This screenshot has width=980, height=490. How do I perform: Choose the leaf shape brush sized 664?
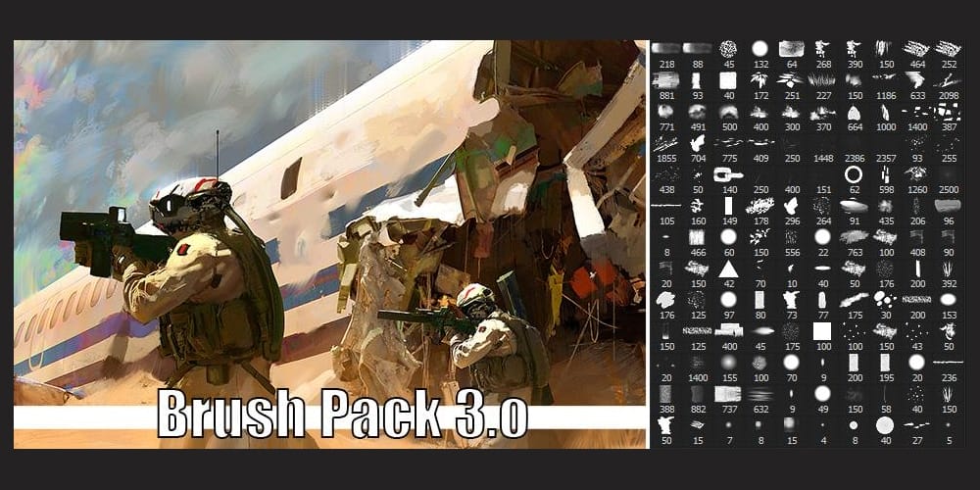(x=854, y=112)
